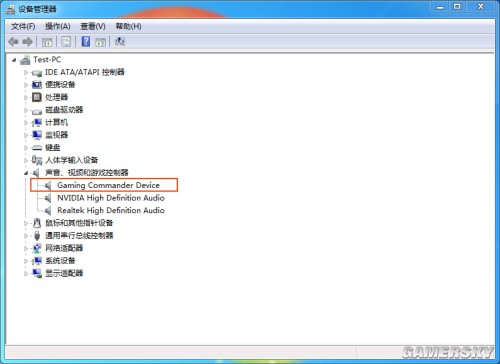Expand the 计算机 node

click(26, 123)
